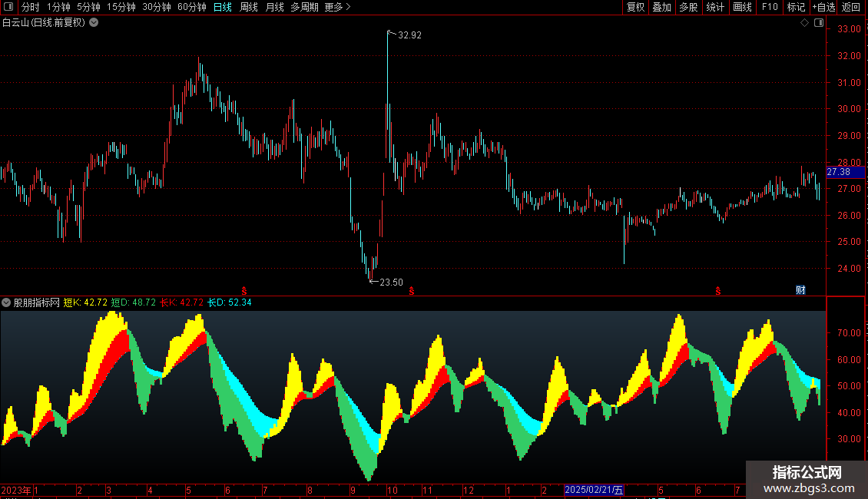868x499 pixels.
Task: Click the 长K: 42.72 indicator value
Action: coord(181,302)
